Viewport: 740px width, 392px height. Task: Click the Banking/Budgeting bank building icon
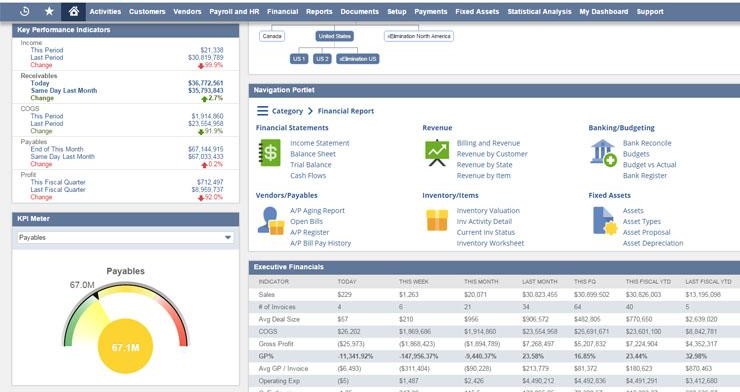pos(603,153)
